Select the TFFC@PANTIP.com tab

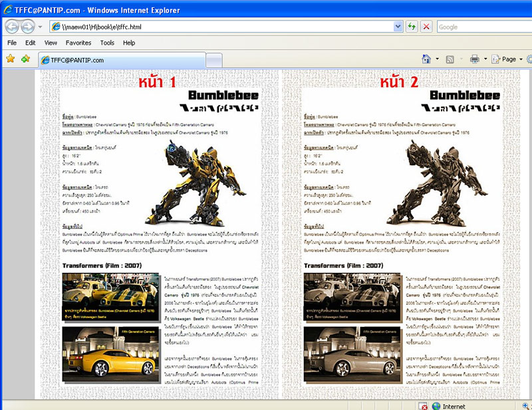122,60
